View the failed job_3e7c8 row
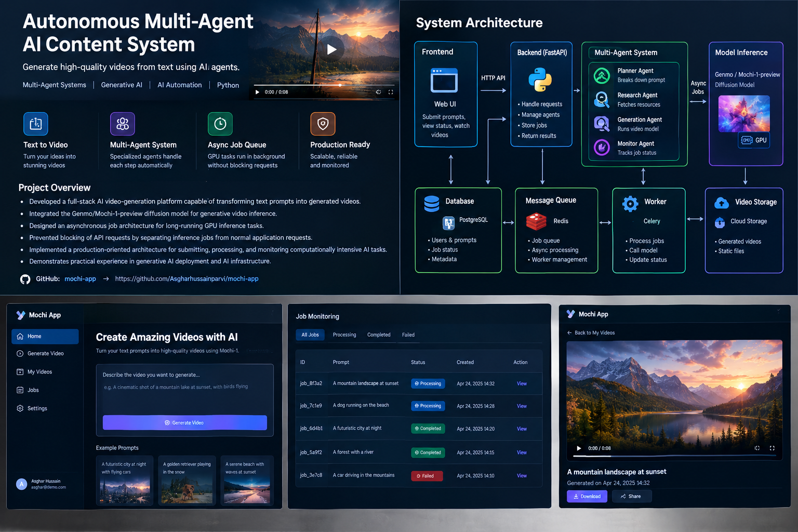This screenshot has width=798, height=532. (522, 476)
